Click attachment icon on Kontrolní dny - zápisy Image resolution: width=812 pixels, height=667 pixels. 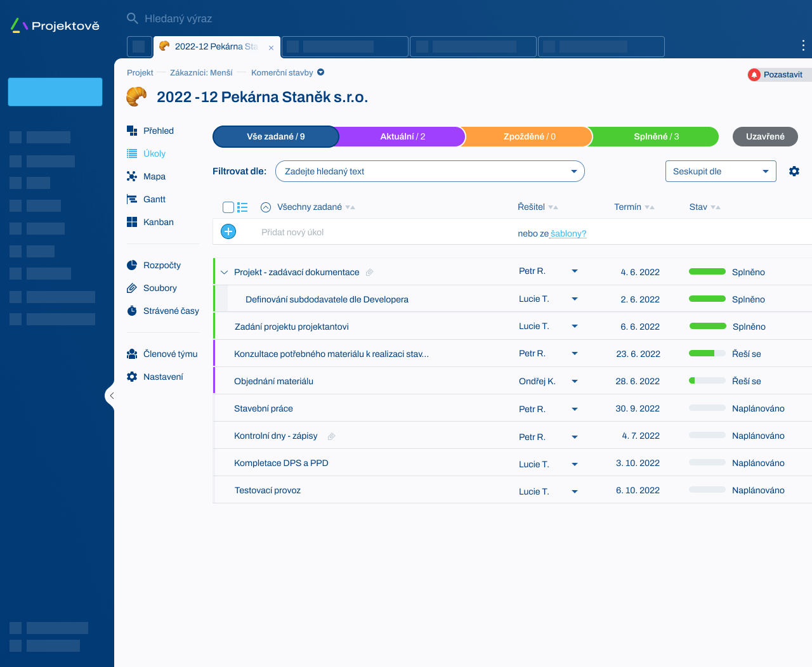(331, 436)
